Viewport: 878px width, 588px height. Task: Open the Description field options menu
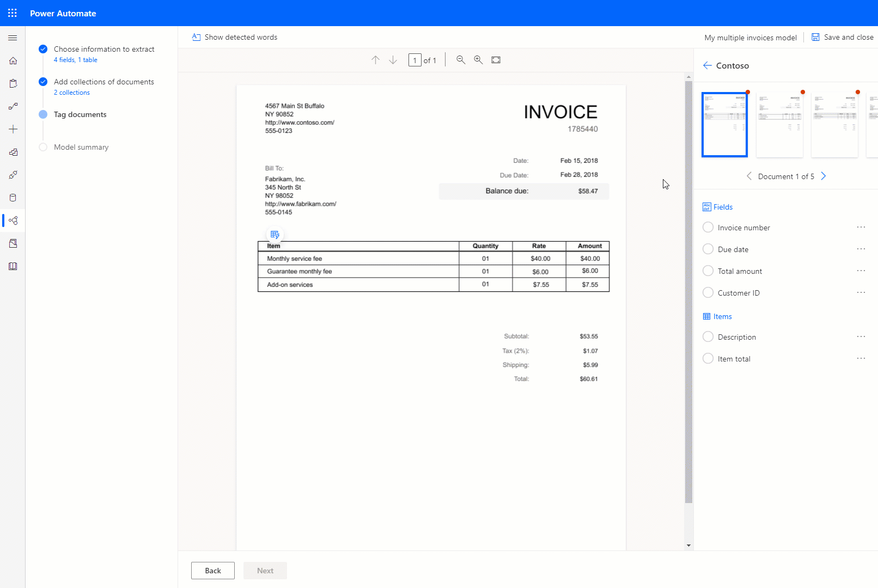coord(861,336)
